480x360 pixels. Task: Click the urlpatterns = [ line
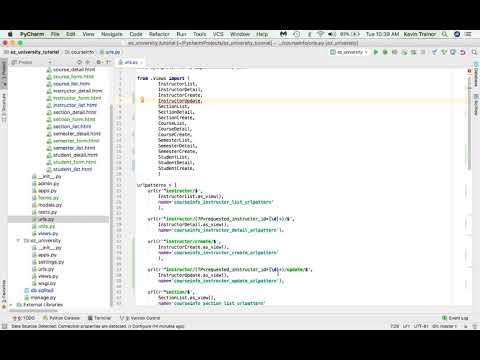tap(157, 185)
